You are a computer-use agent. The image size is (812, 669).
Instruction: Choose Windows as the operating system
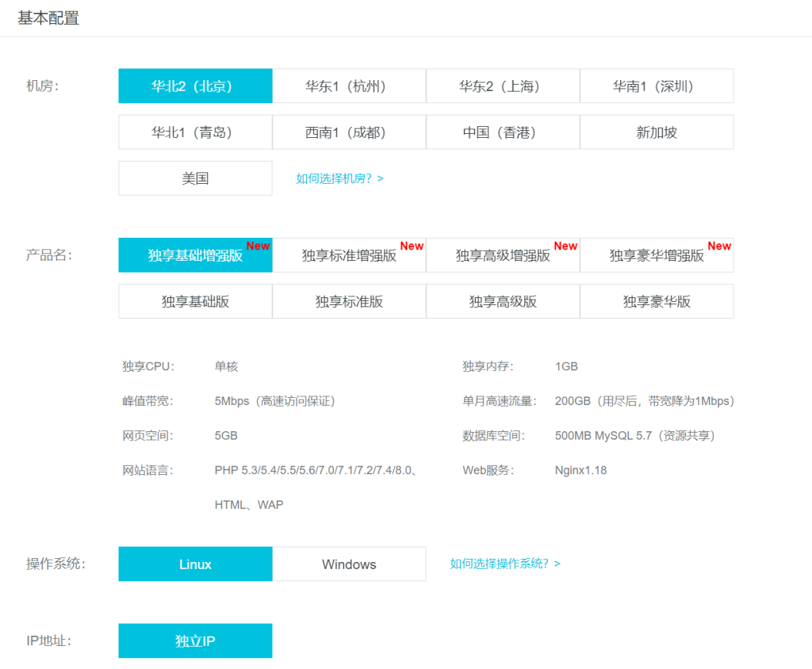[x=349, y=564]
